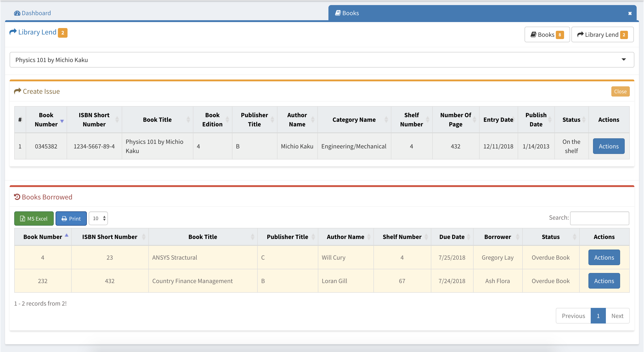This screenshot has height=352, width=644.
Task: Click Actions for Physics 101 book row
Action: coord(608,146)
